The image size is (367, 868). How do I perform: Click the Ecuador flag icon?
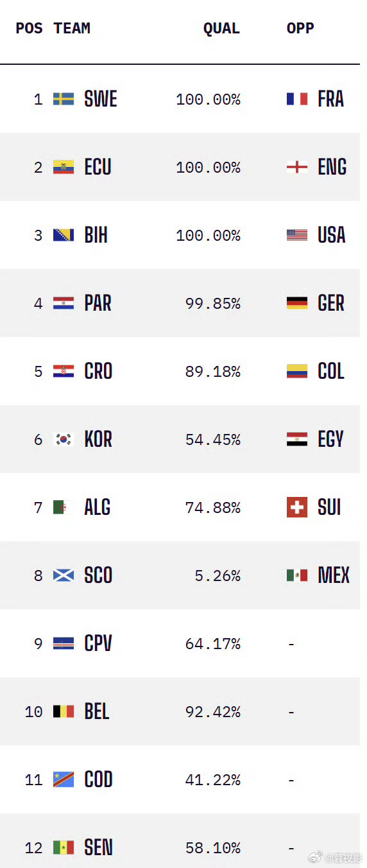pyautogui.click(x=64, y=167)
